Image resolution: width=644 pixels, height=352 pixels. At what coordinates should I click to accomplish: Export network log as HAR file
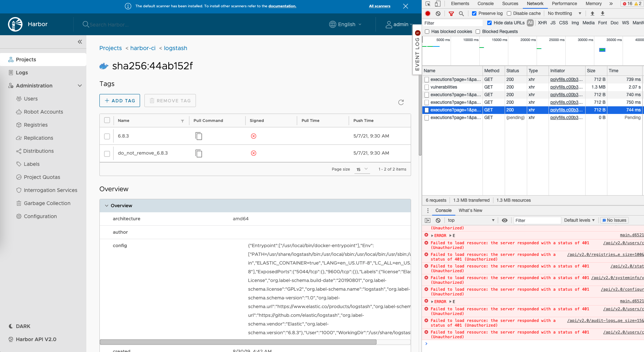[x=603, y=13]
